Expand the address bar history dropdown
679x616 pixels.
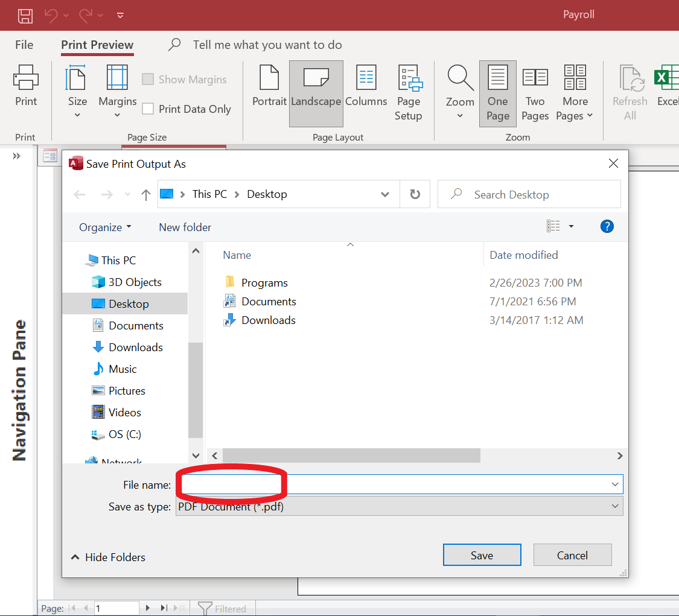coord(384,194)
